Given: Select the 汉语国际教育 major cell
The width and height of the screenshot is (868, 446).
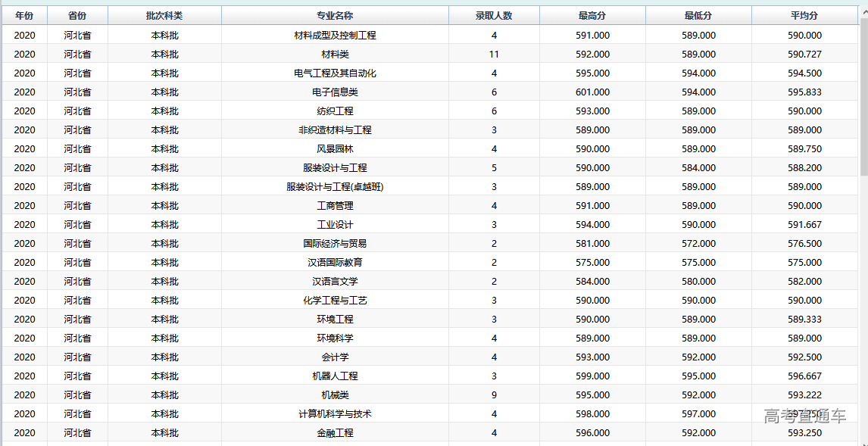Looking at the screenshot, I should pos(335,263).
